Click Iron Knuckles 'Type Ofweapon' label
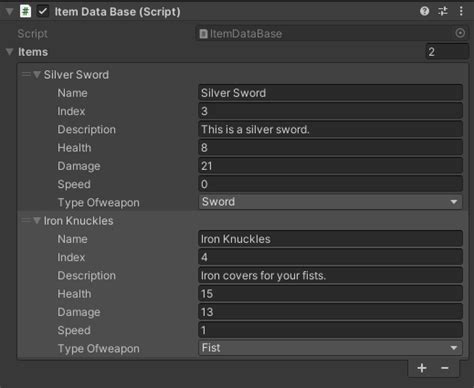Screen dimensions: 474x388 (99, 349)
